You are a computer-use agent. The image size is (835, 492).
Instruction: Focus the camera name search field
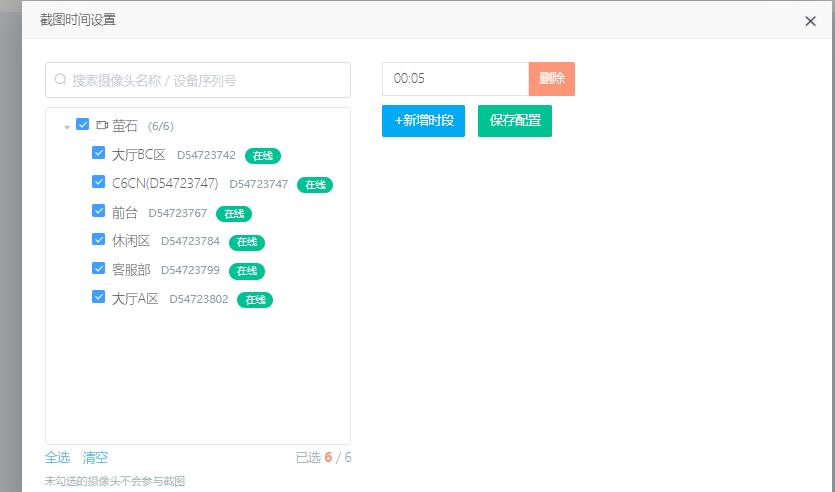(198, 80)
